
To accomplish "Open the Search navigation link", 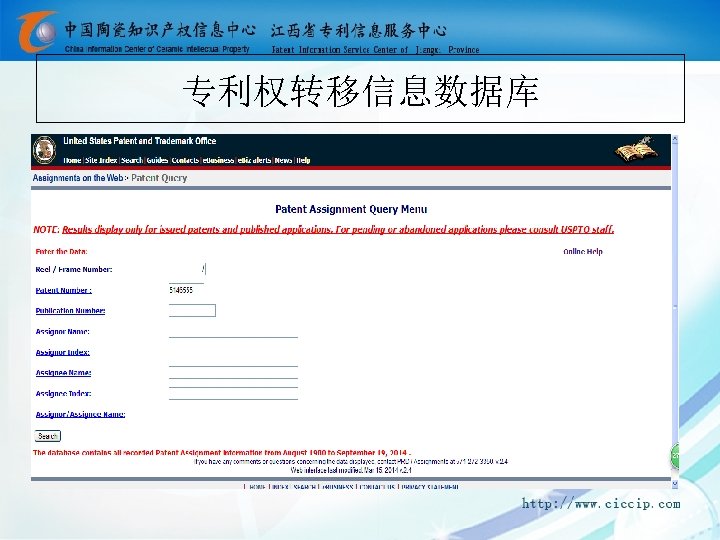I will click(x=132, y=160).
